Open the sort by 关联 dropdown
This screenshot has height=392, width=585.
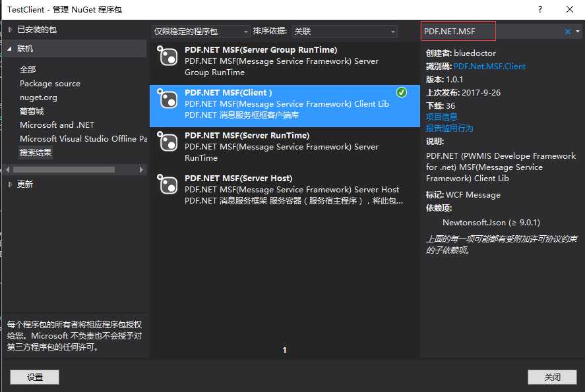[x=345, y=32]
